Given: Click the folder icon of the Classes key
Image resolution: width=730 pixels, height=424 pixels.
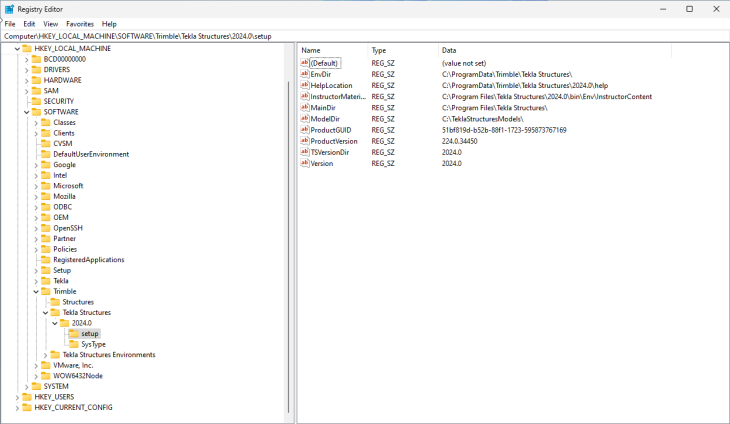Looking at the screenshot, I should (46, 122).
